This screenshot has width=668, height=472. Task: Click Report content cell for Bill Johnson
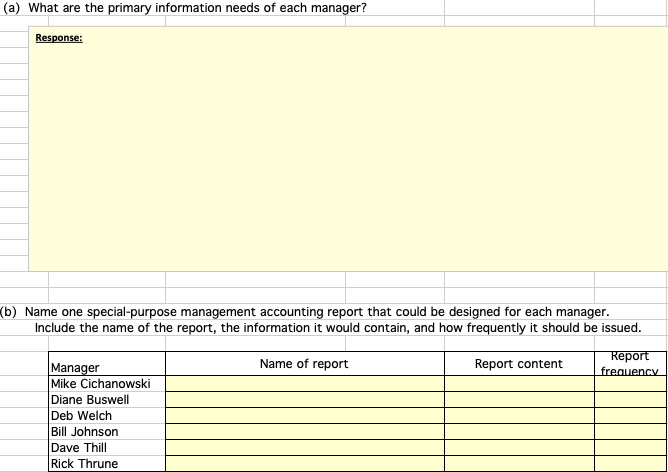(519, 432)
